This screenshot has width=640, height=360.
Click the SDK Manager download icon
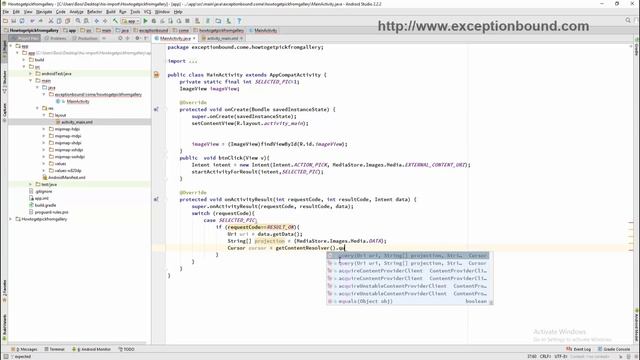point(229,21)
